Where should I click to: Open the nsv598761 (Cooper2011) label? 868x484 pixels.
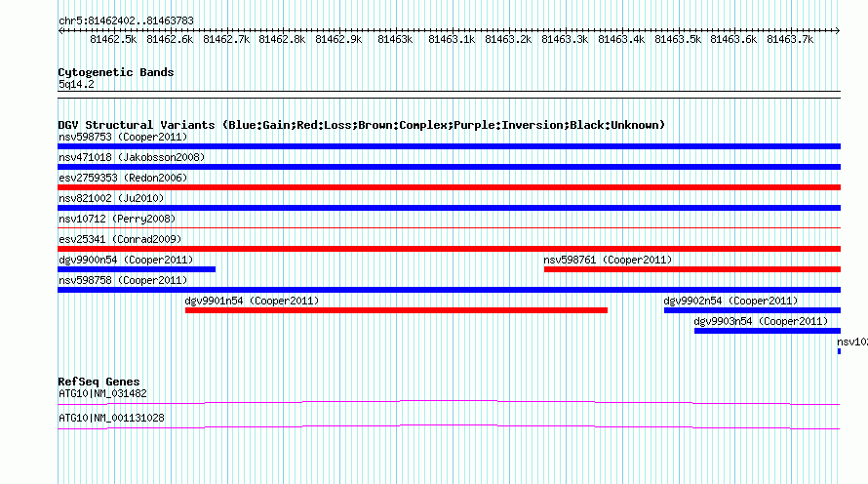(608, 260)
